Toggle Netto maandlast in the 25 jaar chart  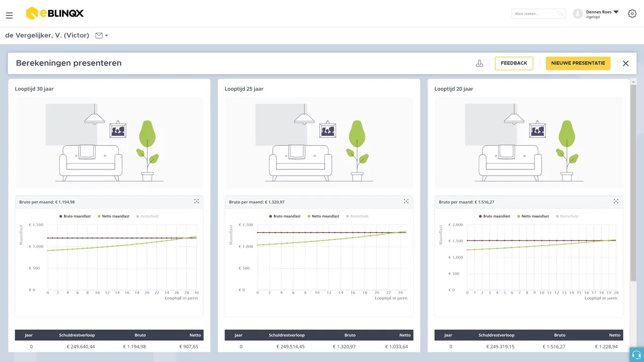click(x=323, y=216)
